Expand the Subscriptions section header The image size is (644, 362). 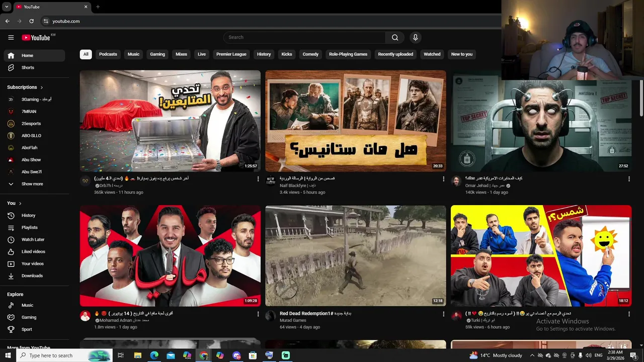25,87
